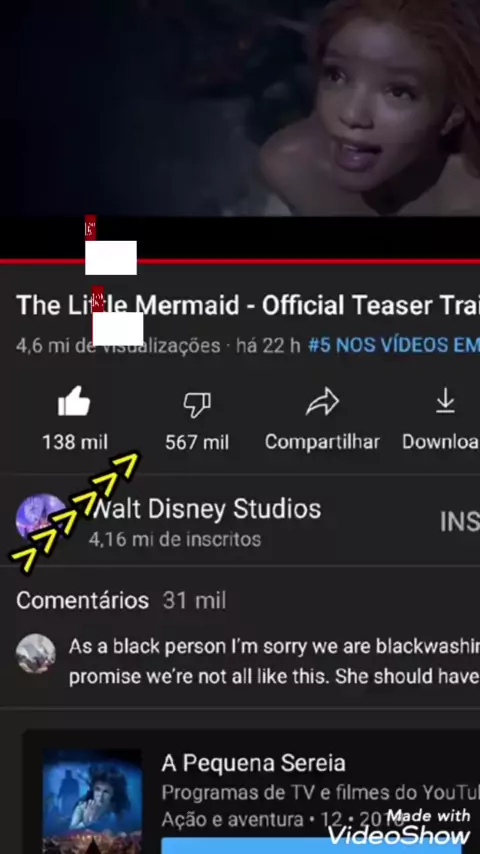This screenshot has width=480, height=854.
Task: Subscribe with the INS button
Action: point(459,521)
